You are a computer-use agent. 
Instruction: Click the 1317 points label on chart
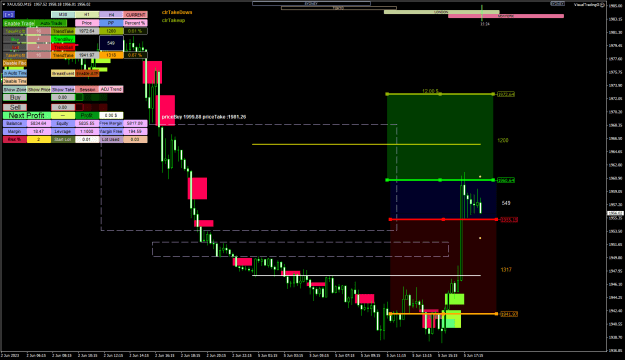pyautogui.click(x=506, y=270)
